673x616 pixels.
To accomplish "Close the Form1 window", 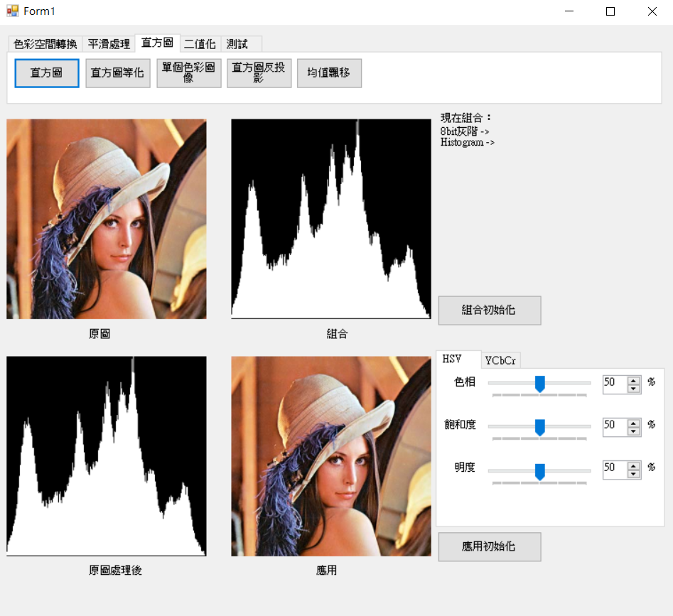I will (x=652, y=11).
